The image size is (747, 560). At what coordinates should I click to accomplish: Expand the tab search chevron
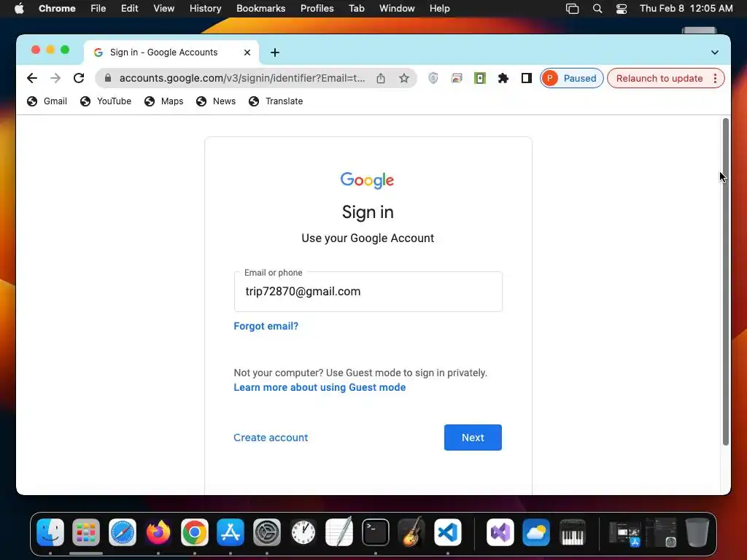(715, 52)
